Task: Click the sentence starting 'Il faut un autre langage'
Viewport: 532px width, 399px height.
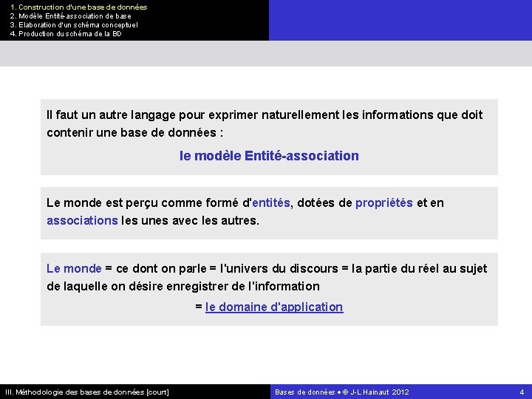Action: (x=265, y=115)
